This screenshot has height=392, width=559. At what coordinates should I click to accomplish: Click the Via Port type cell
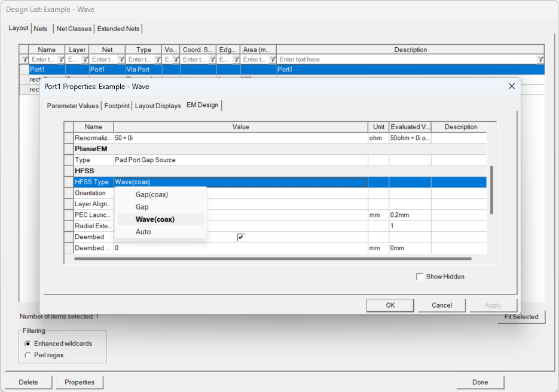pos(143,69)
